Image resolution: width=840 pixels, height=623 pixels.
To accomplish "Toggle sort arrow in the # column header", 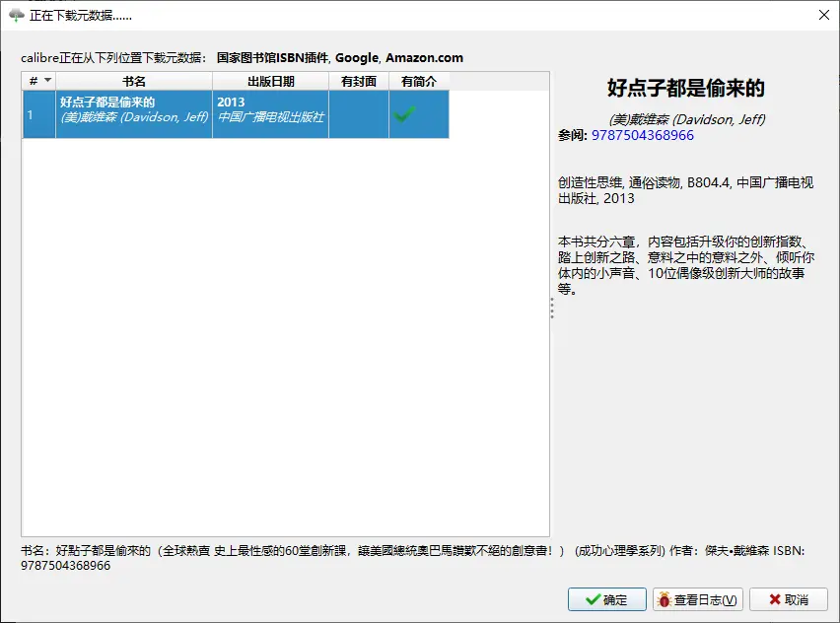I will click(x=47, y=81).
